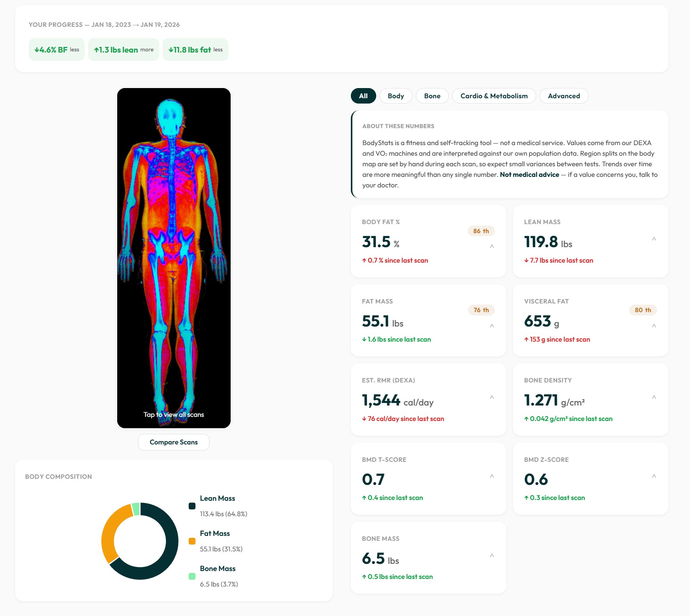Expand the BMD T-Score card chevron
This screenshot has height=616, width=690.
(492, 476)
